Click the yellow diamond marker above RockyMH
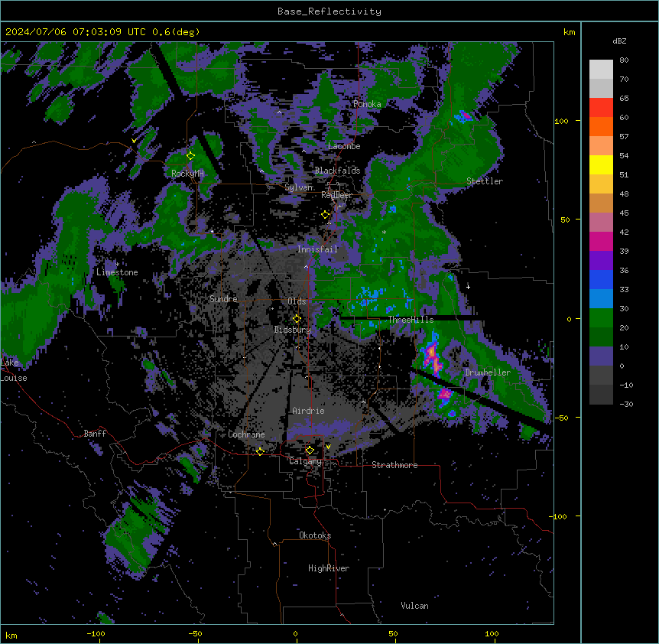The image size is (659, 644). (x=190, y=156)
